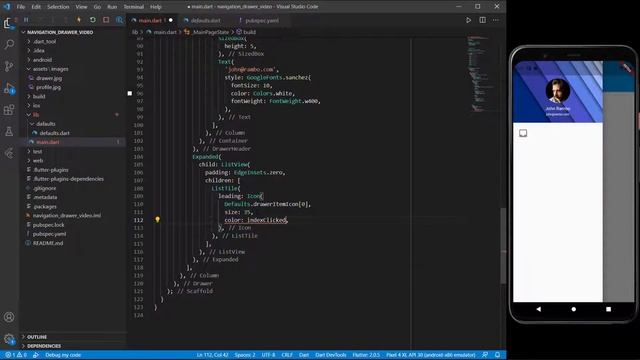The height and width of the screenshot is (360, 640).
Task: Open Dart DevTools from status bar
Action: point(331,355)
